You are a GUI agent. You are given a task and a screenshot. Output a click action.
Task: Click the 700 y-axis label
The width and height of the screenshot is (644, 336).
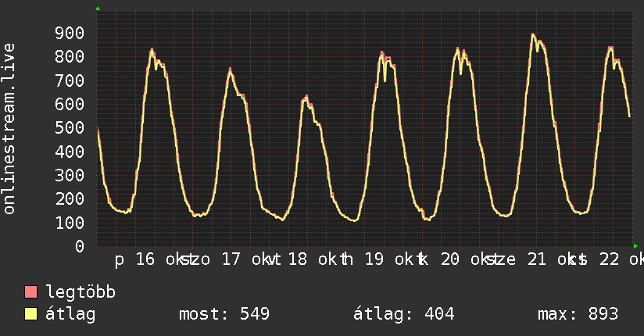[x=70, y=80]
